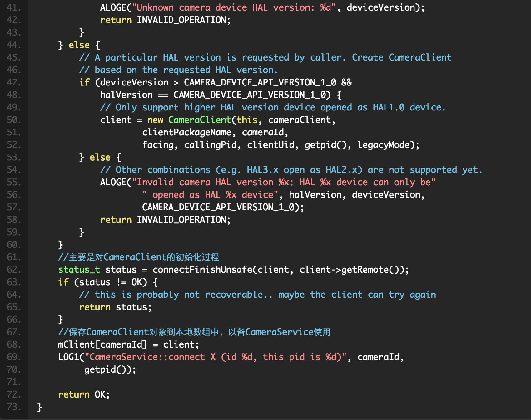531x420 pixels.
Task: Click line number 47 in gutter
Action: coord(14,82)
